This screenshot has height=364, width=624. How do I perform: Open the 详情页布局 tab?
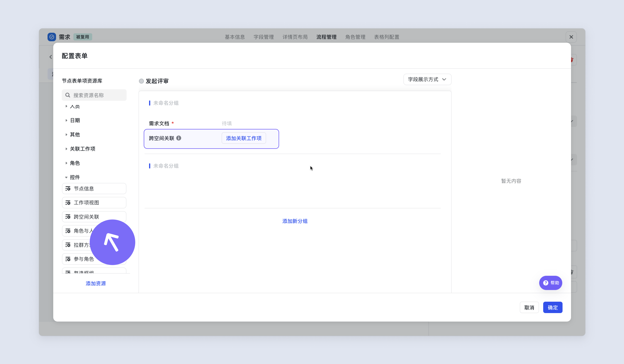[295, 37]
